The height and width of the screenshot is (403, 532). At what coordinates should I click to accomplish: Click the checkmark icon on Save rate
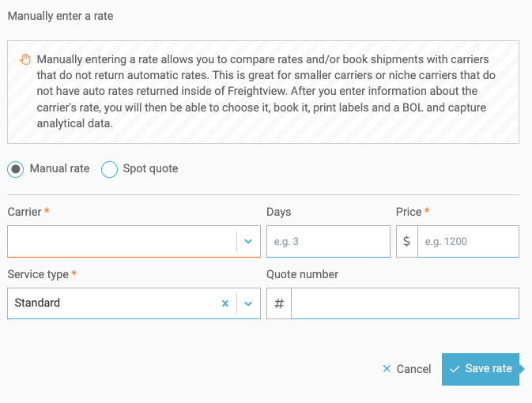pos(455,369)
